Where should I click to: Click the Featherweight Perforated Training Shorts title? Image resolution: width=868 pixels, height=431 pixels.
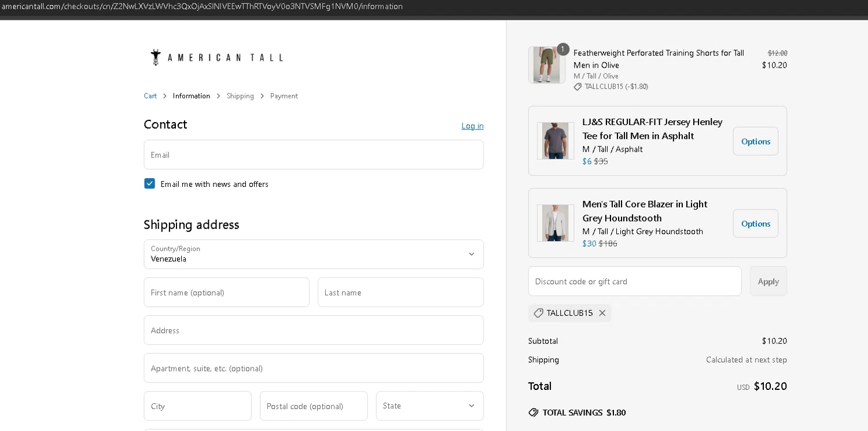coord(659,59)
